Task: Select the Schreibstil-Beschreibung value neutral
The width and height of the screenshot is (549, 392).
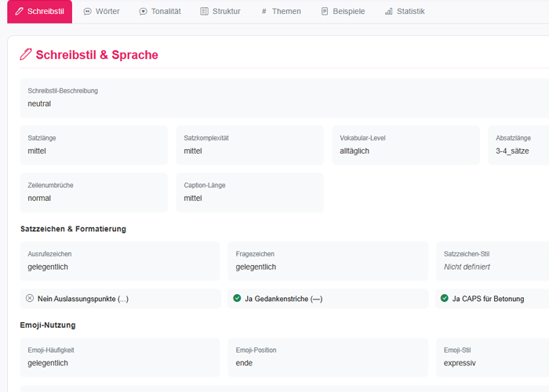Action: tap(39, 104)
